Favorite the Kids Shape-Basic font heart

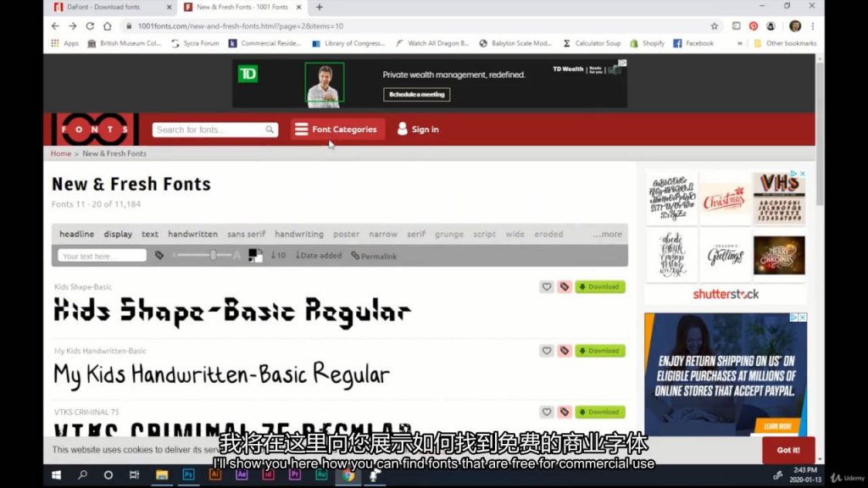click(x=547, y=286)
